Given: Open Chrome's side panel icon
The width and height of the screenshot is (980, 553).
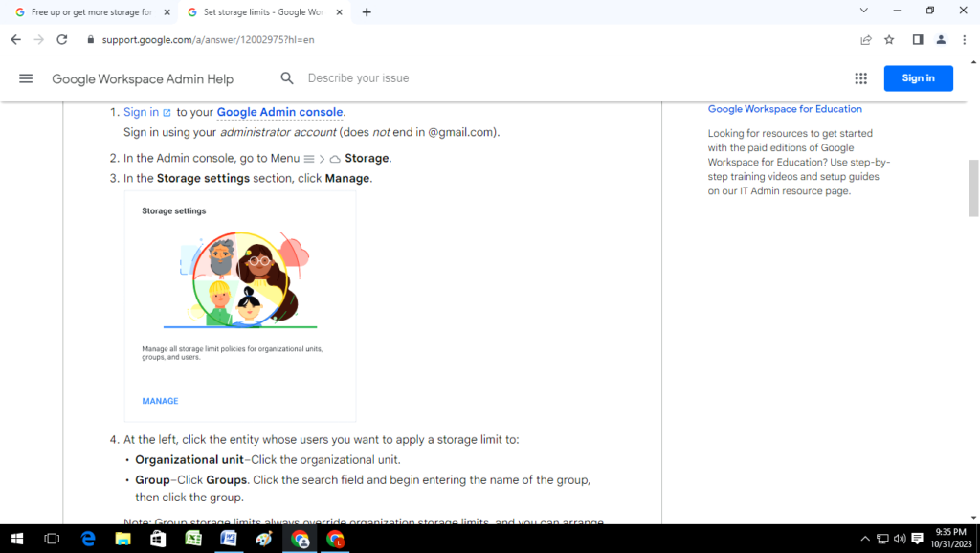Looking at the screenshot, I should (x=916, y=40).
